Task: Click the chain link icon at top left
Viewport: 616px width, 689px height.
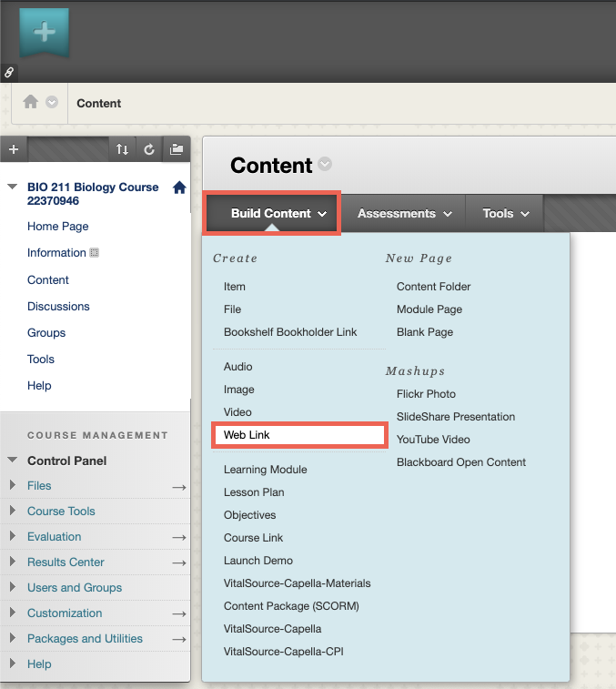Action: pyautogui.click(x=9, y=73)
